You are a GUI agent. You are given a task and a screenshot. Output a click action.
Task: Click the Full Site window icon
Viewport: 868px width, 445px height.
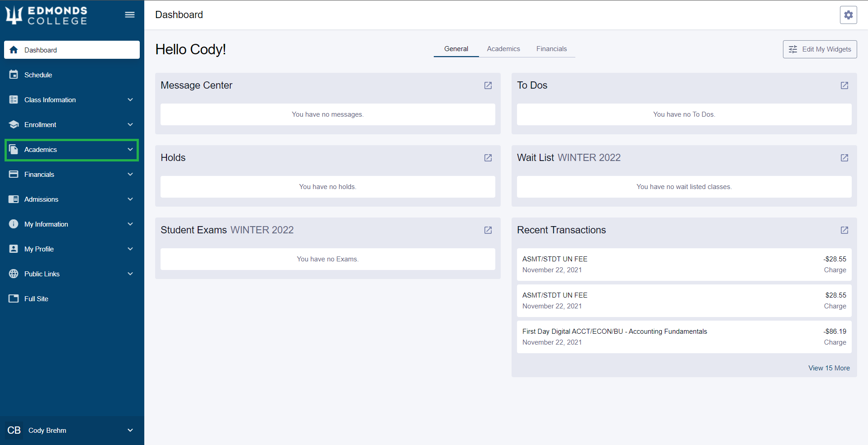tap(14, 298)
